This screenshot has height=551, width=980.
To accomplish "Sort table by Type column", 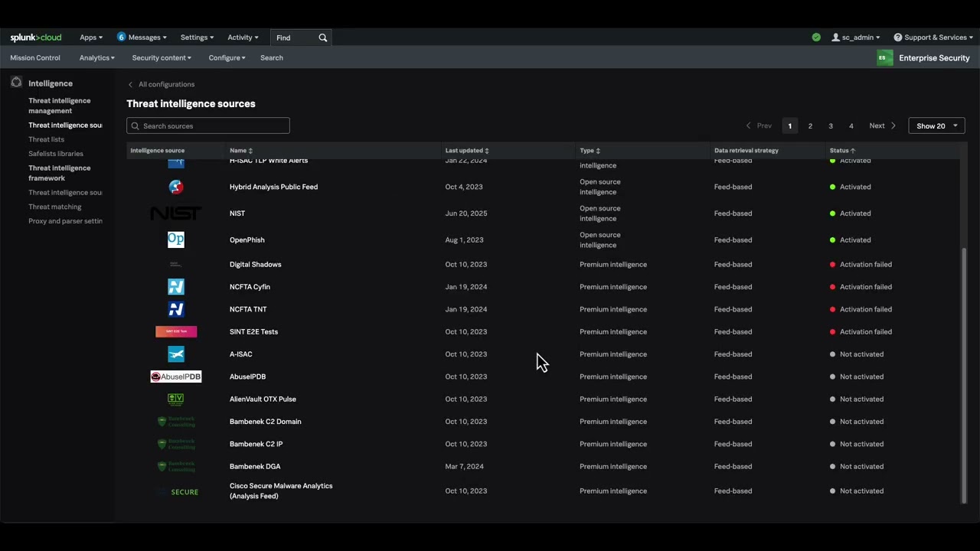I will tap(590, 151).
